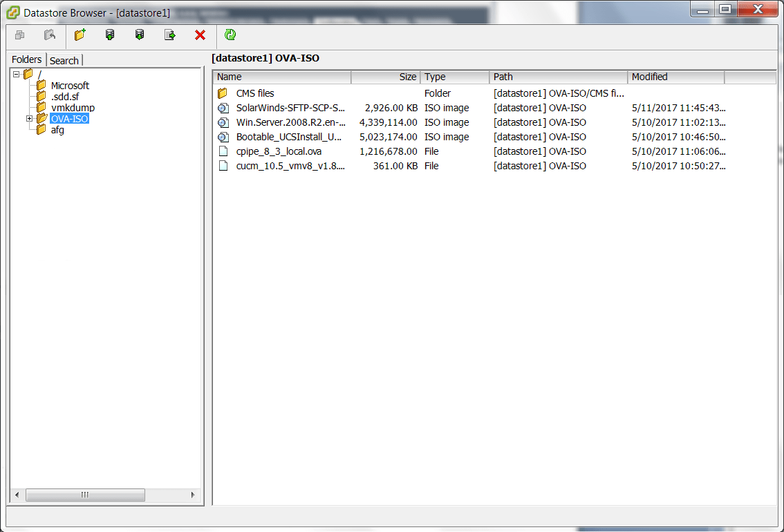Select the root folder icon in tree
This screenshot has width=784, height=532.
28,74
